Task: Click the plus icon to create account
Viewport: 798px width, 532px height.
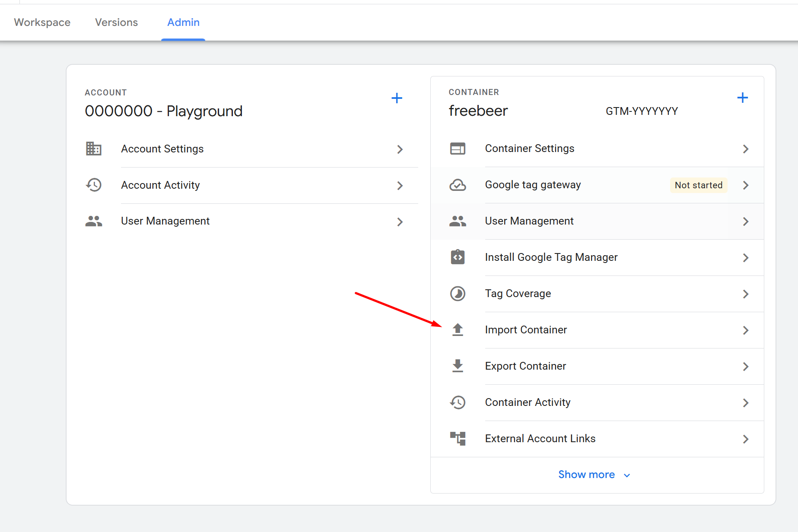Action: click(x=397, y=98)
